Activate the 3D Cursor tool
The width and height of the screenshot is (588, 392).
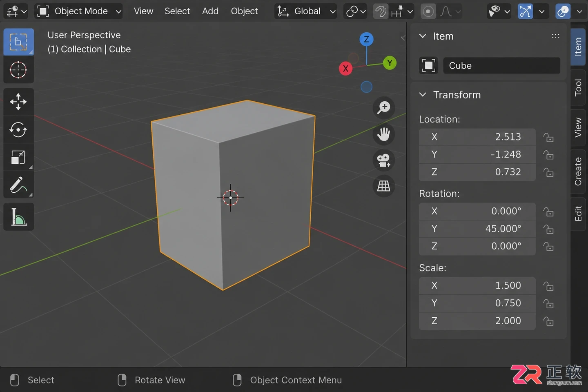tap(18, 70)
